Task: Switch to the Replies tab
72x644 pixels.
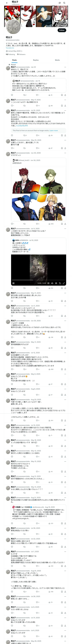Action: pos(36,60)
